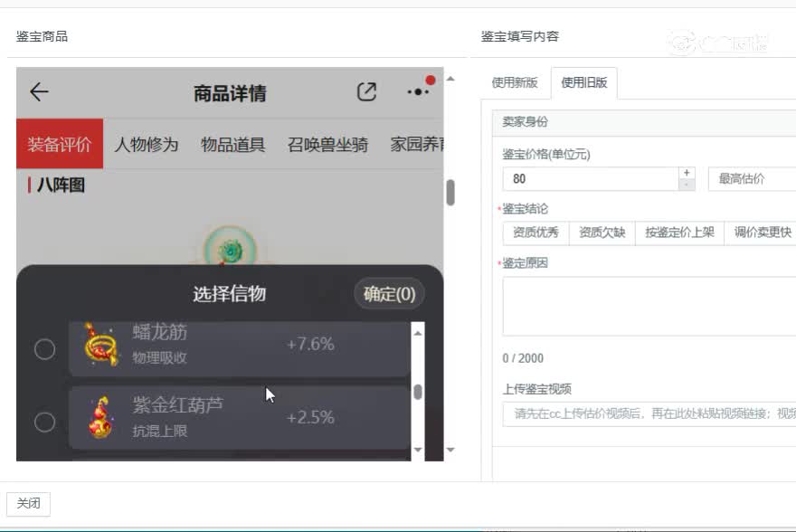This screenshot has width=796, height=532.
Task: Switch to the 召唤兽坐骑 tab
Action: [327, 144]
